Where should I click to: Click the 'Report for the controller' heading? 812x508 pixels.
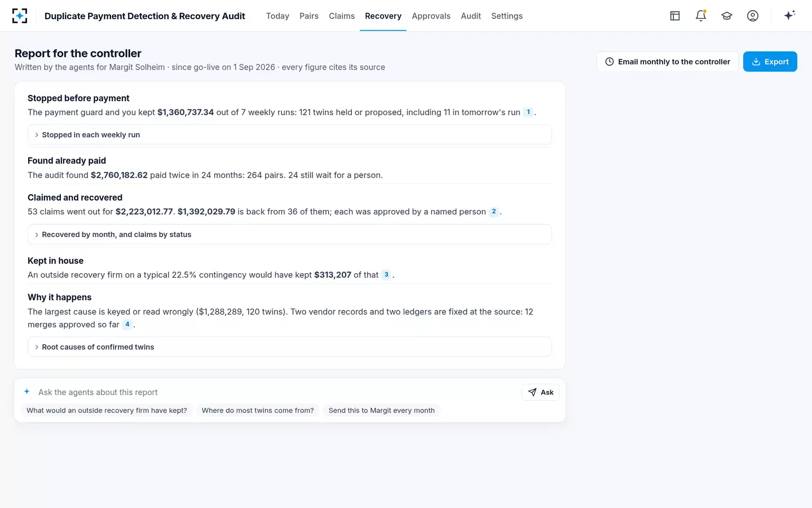(x=78, y=54)
